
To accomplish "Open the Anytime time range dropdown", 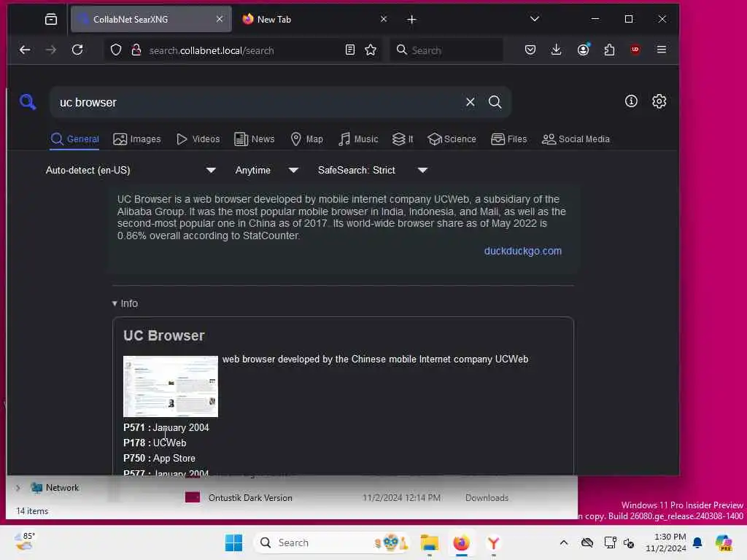I will (x=266, y=170).
